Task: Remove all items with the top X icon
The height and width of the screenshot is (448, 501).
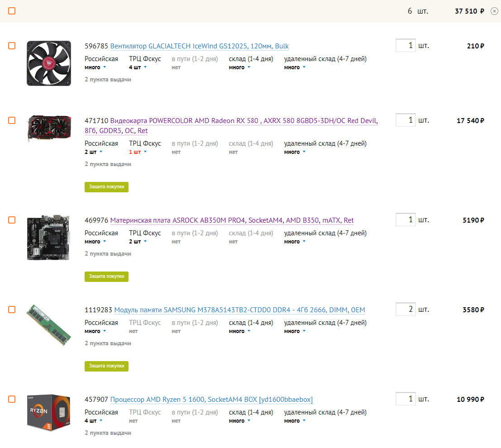Action: (494, 11)
